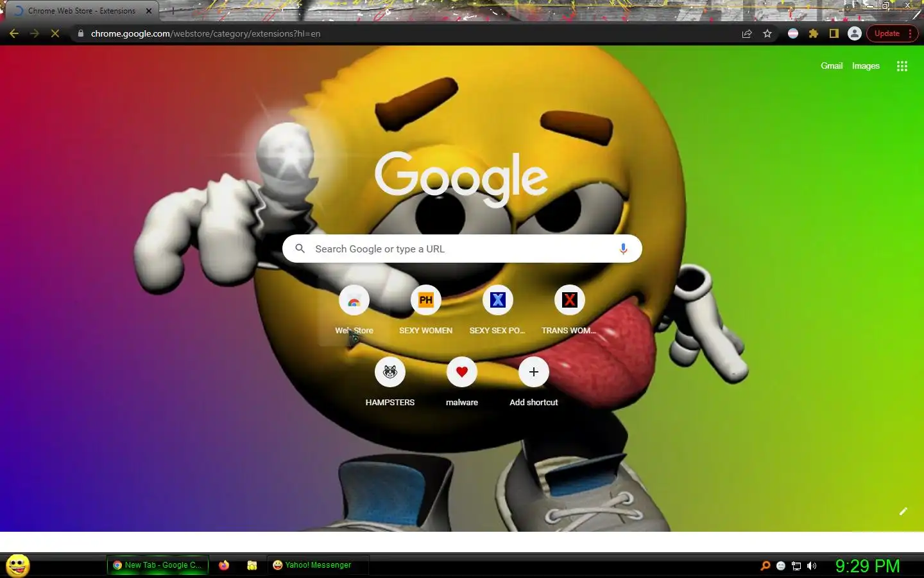Click the Google search box
The image size is (924, 578).
click(x=462, y=249)
